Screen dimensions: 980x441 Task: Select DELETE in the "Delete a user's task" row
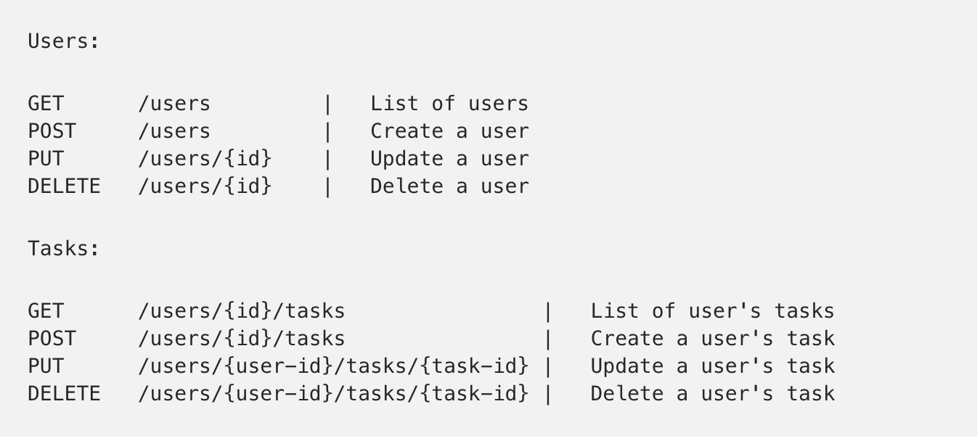64,394
